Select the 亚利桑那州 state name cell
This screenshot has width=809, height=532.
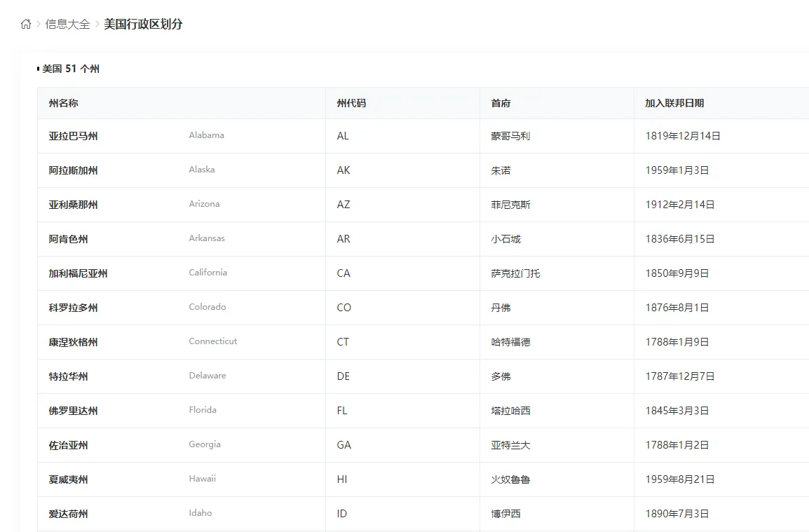pos(74,205)
